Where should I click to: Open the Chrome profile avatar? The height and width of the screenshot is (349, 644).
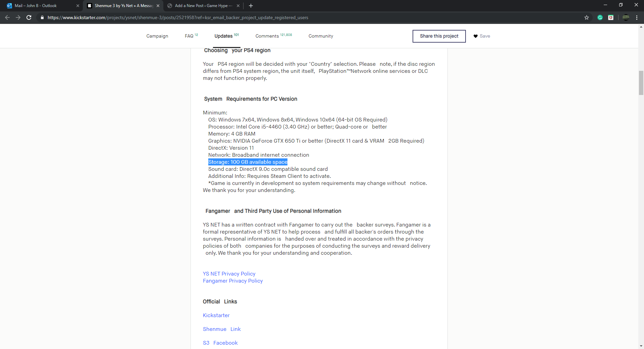[626, 17]
